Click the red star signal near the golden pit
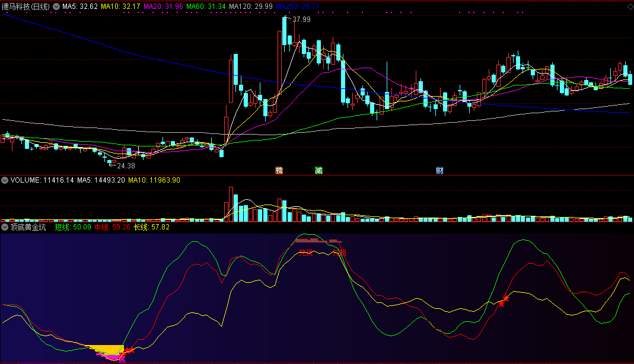634x364 pixels. [129, 350]
